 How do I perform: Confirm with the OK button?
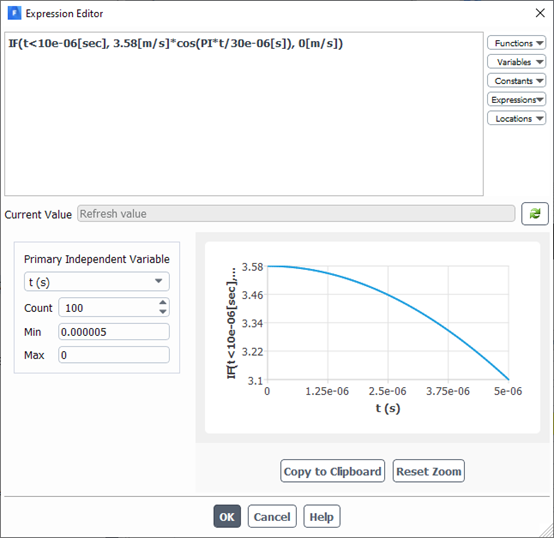[227, 516]
